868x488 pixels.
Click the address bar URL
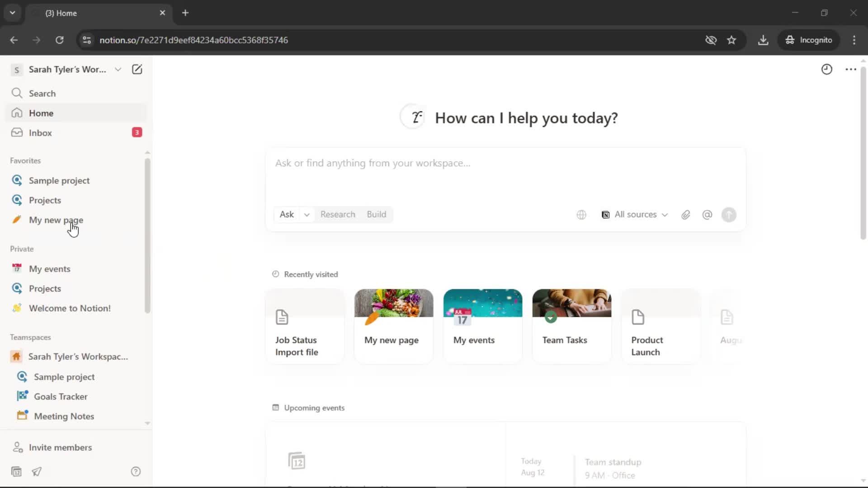[x=193, y=40]
